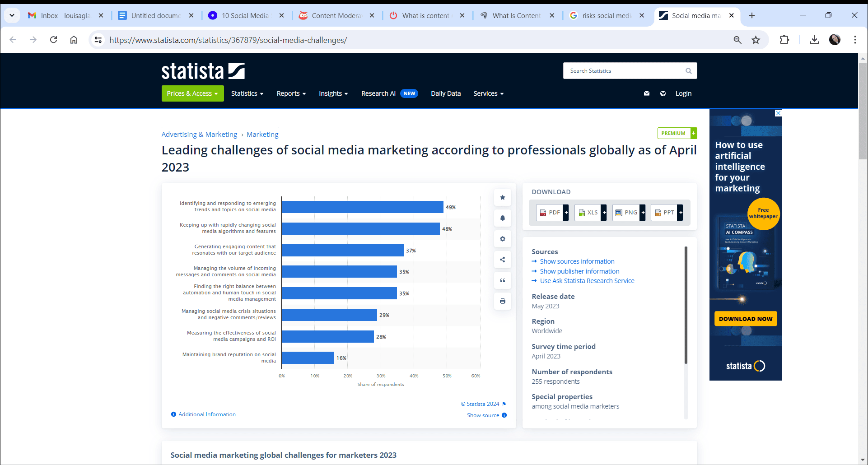868x465 pixels.
Task: Click the globe language icon in header
Action: click(x=663, y=93)
